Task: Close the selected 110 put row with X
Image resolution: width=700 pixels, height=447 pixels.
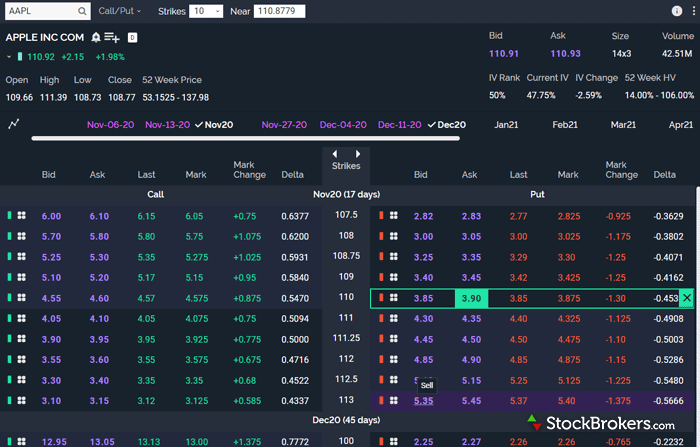Action: point(686,298)
